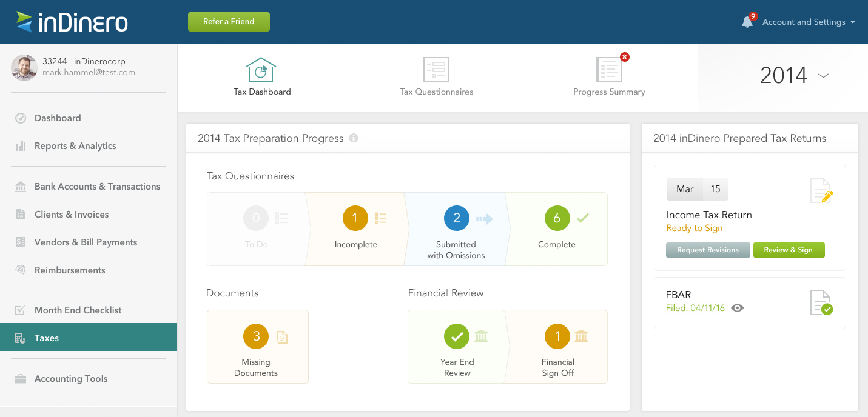
Task: Click the gray 0 To Do circle
Action: (256, 219)
